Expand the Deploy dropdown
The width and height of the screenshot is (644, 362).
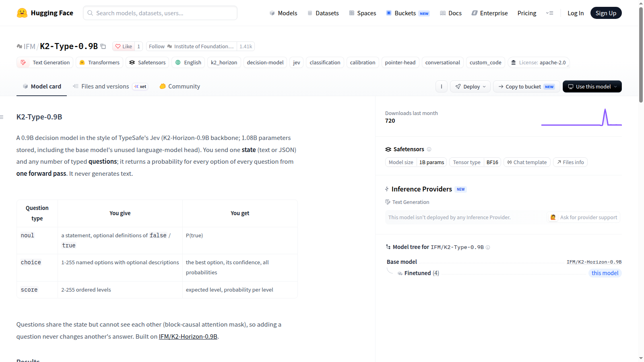click(x=470, y=86)
